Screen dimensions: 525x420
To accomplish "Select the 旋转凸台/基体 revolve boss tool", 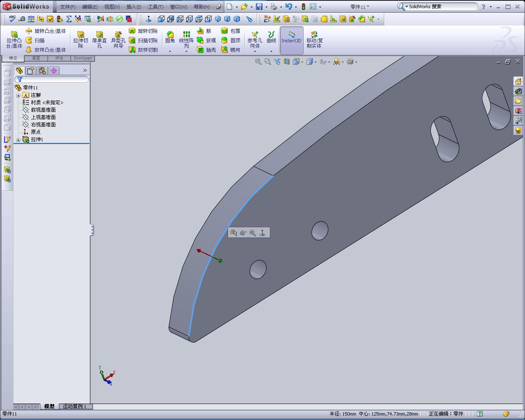I will coord(46,31).
